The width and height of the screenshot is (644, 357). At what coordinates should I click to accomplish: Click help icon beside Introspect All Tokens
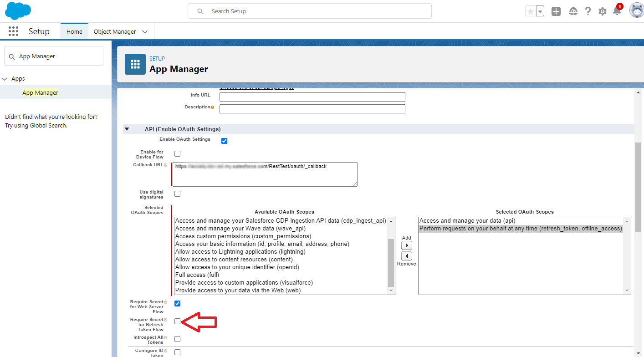(165, 338)
